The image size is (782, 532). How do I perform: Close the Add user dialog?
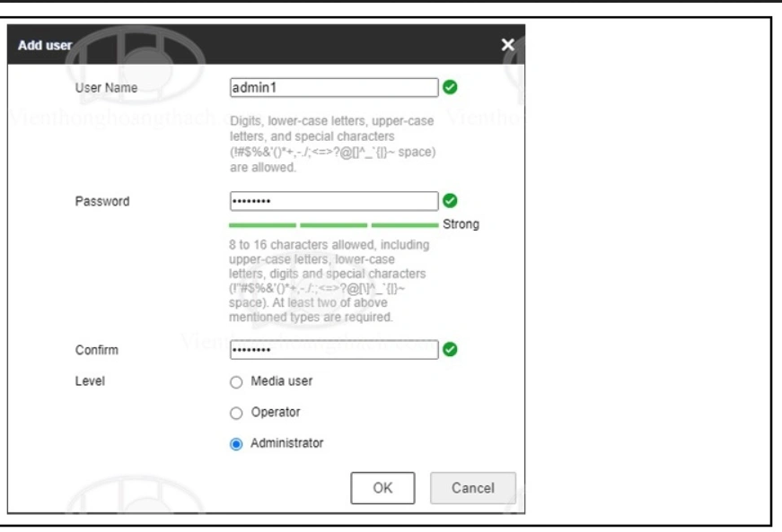point(507,44)
